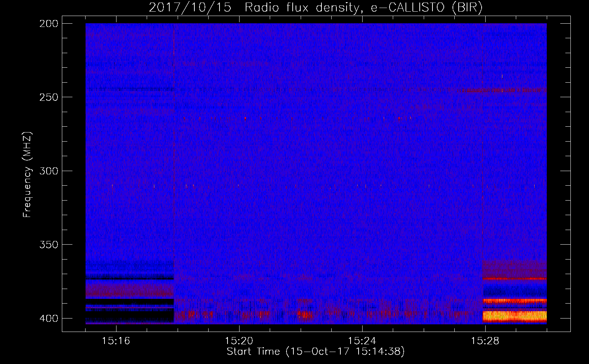Click the 'Frequency (MHZ)' axis label
589x364 pixels.
click(27, 175)
